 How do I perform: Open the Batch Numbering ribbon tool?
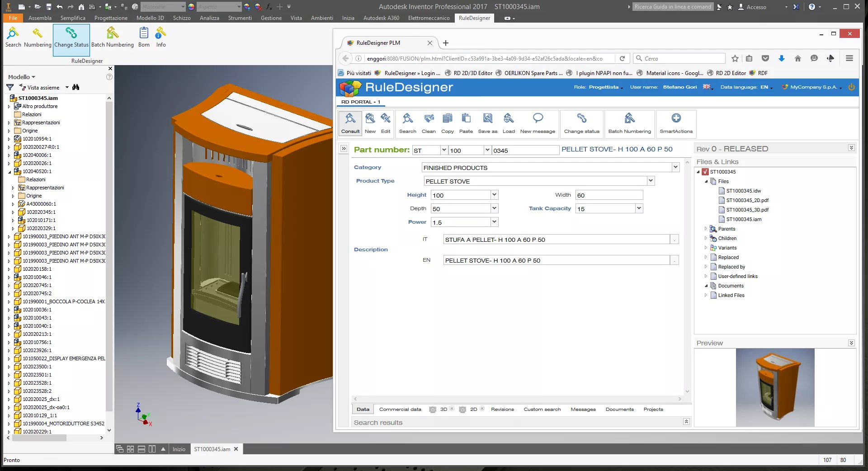click(x=113, y=37)
